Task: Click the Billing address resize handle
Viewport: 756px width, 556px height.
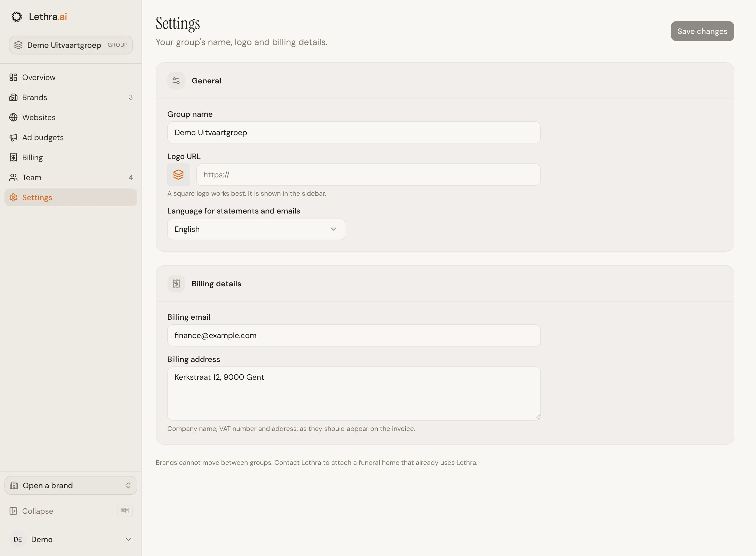Action: point(537,417)
